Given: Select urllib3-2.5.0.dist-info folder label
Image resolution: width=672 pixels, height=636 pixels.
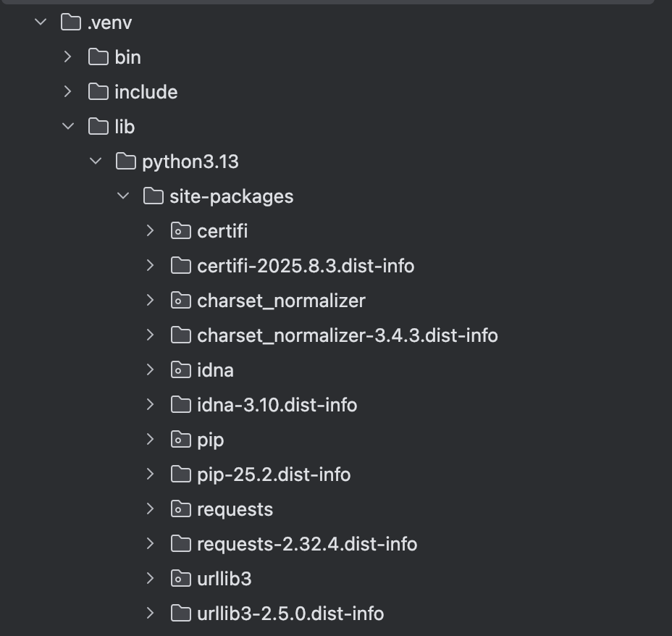Looking at the screenshot, I should (x=290, y=614).
